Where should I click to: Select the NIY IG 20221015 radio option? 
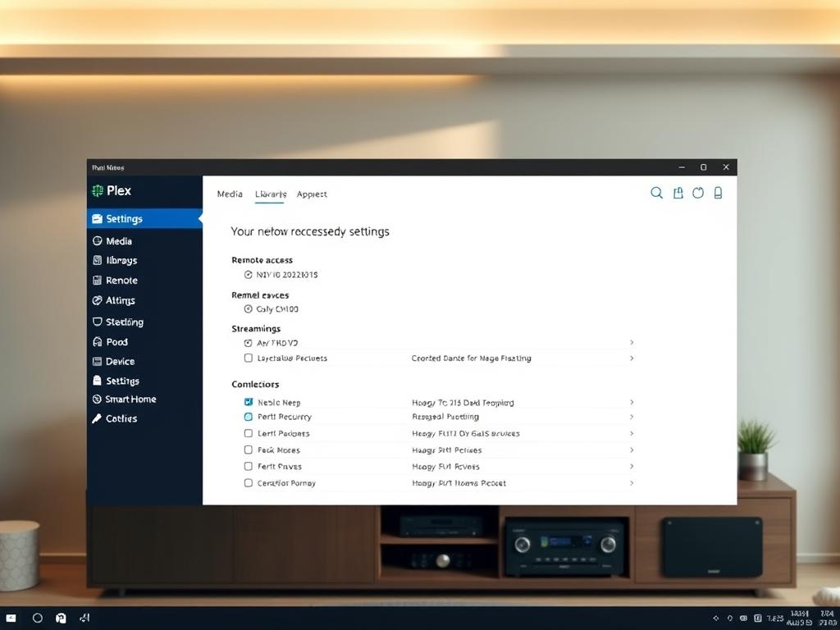pyautogui.click(x=248, y=275)
